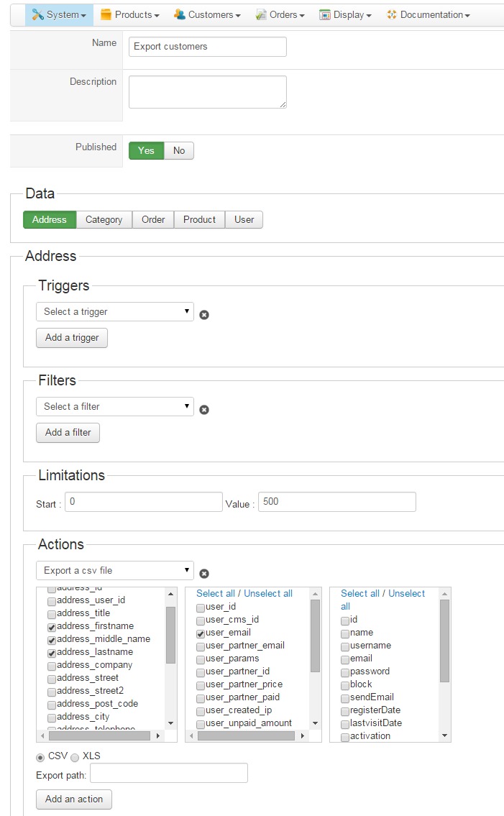Switch to the User data tab

pos(244,219)
